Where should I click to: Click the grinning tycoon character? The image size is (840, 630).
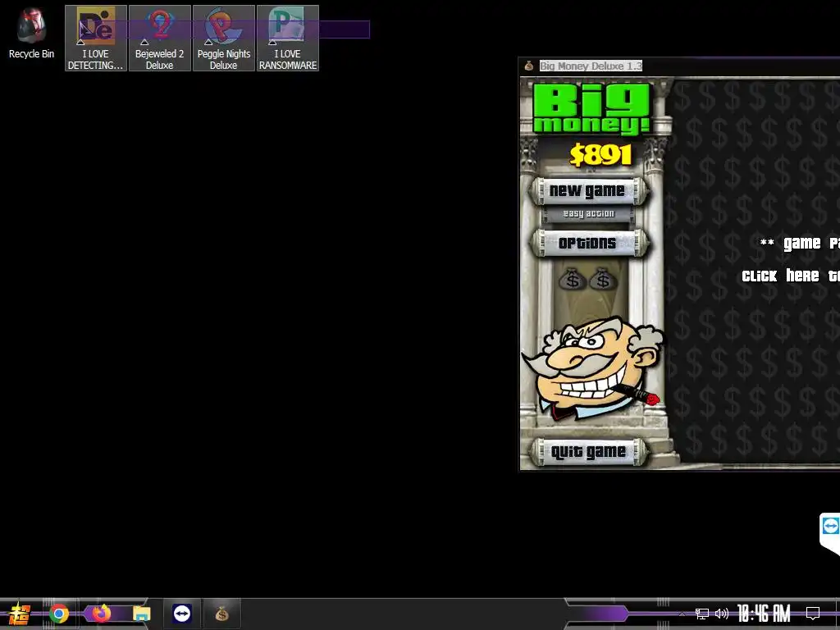pyautogui.click(x=594, y=367)
